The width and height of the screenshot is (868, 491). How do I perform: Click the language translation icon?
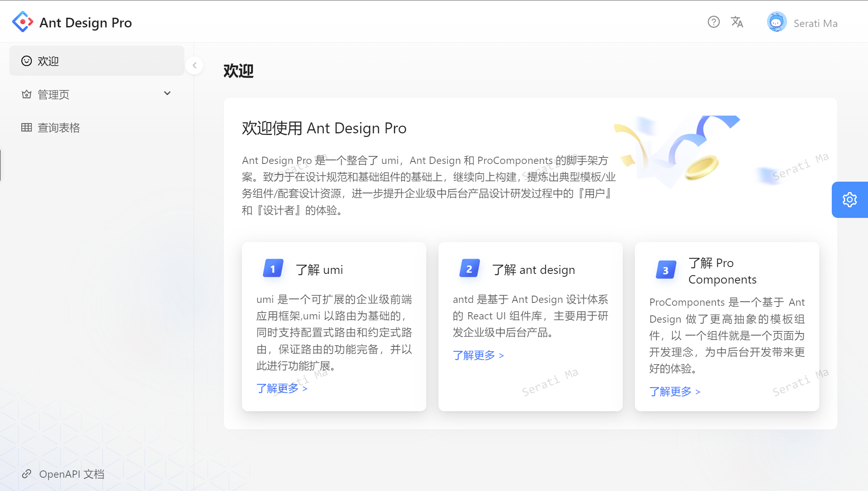coord(737,22)
